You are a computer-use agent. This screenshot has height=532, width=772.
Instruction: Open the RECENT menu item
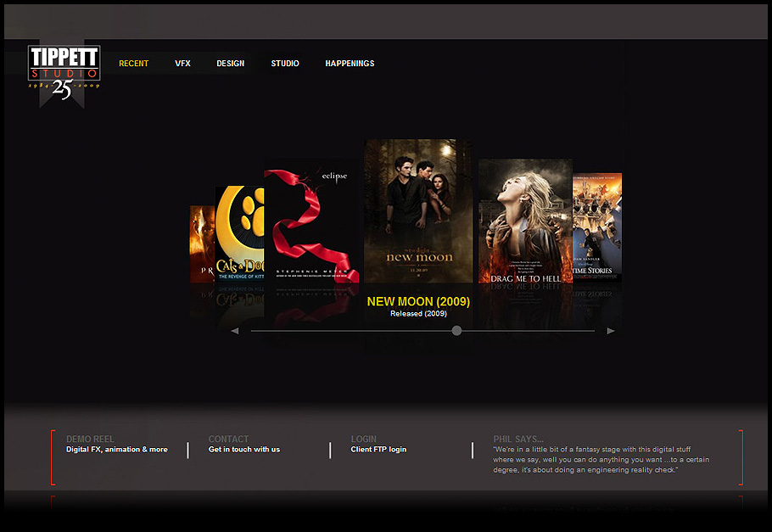tap(133, 64)
